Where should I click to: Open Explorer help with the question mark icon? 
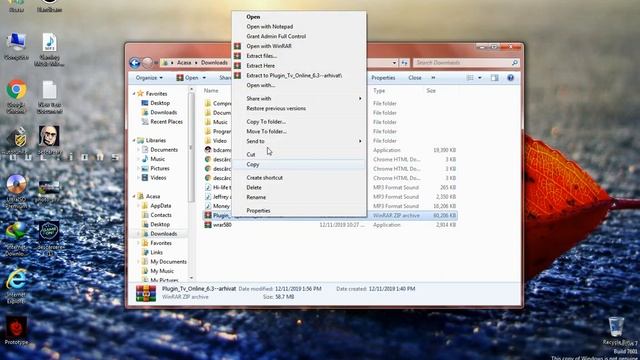(510, 78)
